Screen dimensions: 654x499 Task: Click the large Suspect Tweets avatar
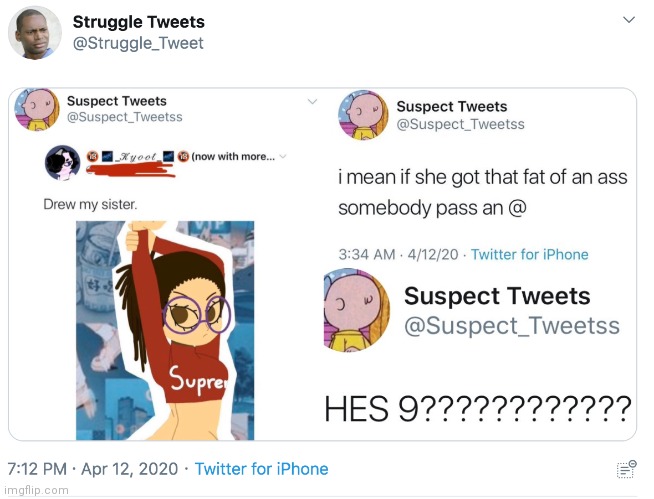(357, 309)
